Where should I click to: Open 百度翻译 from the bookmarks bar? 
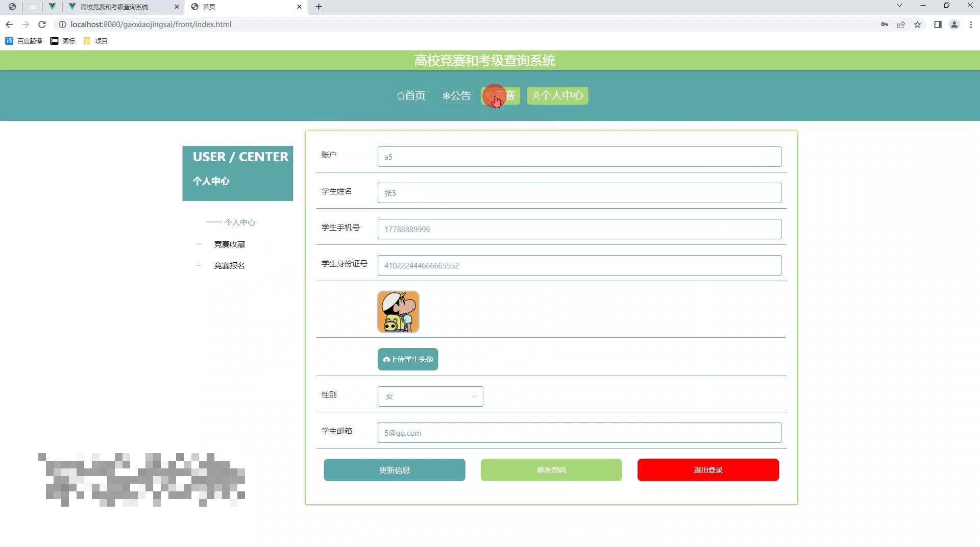pyautogui.click(x=23, y=41)
